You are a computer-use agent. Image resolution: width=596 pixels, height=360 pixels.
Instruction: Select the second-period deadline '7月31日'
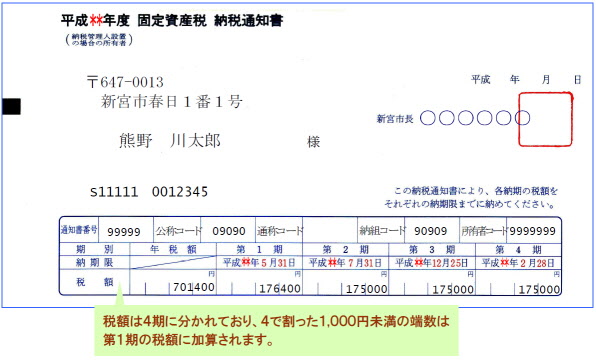(365, 263)
